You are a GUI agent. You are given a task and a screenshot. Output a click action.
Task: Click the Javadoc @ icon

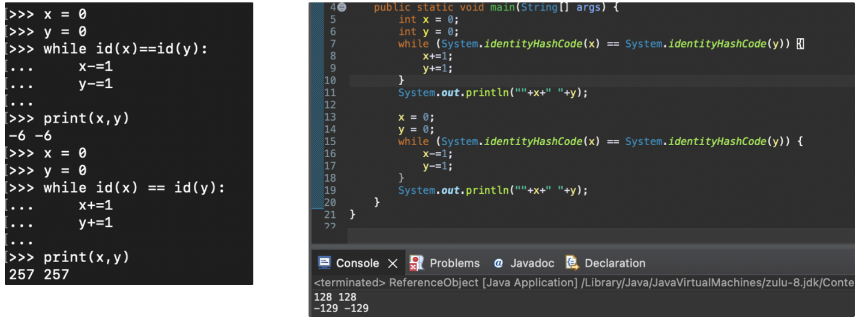498,263
